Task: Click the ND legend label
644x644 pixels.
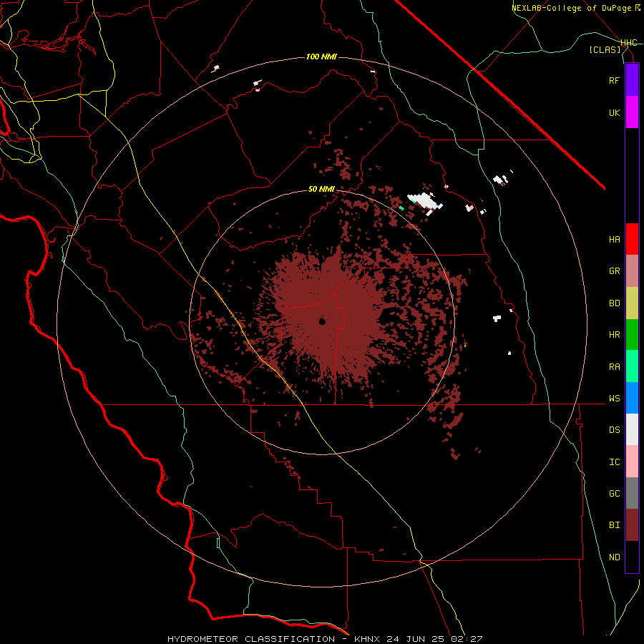Action: (614, 557)
